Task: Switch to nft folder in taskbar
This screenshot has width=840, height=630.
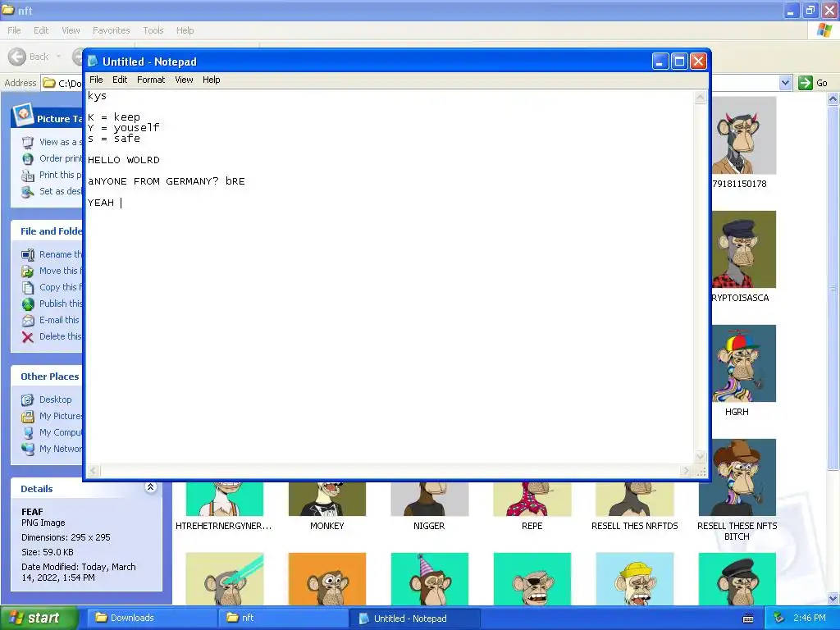Action: click(282, 619)
